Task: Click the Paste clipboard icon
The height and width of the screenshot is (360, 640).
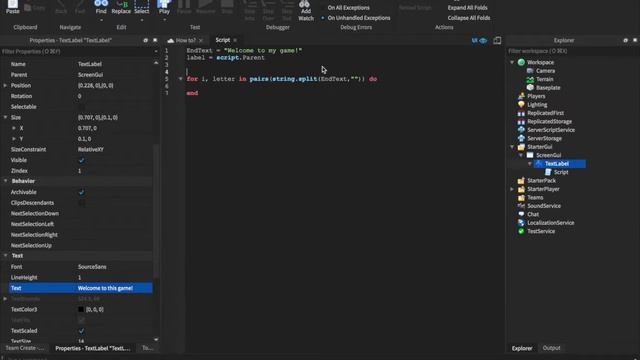Action: [x=13, y=5]
